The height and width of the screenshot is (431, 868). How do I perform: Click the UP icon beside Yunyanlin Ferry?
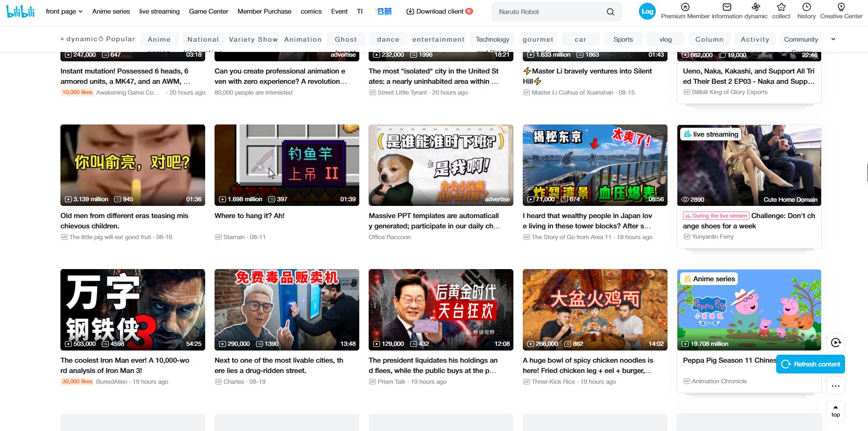tap(687, 237)
